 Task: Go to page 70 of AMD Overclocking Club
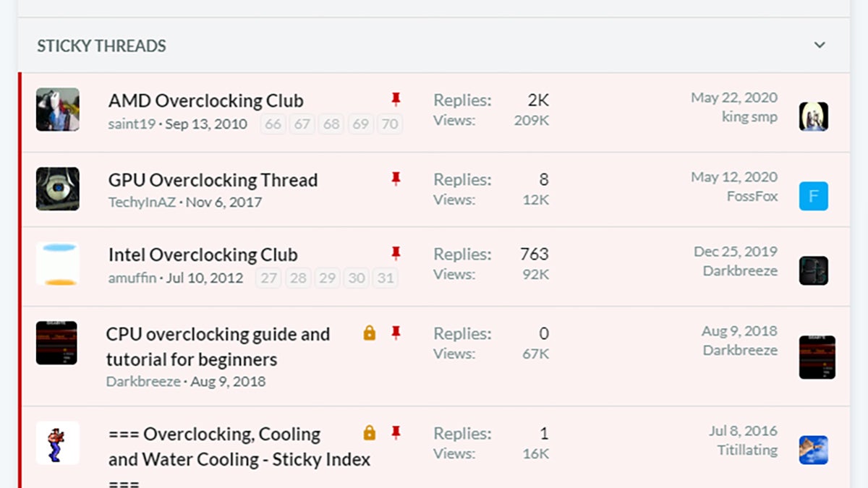(390, 124)
